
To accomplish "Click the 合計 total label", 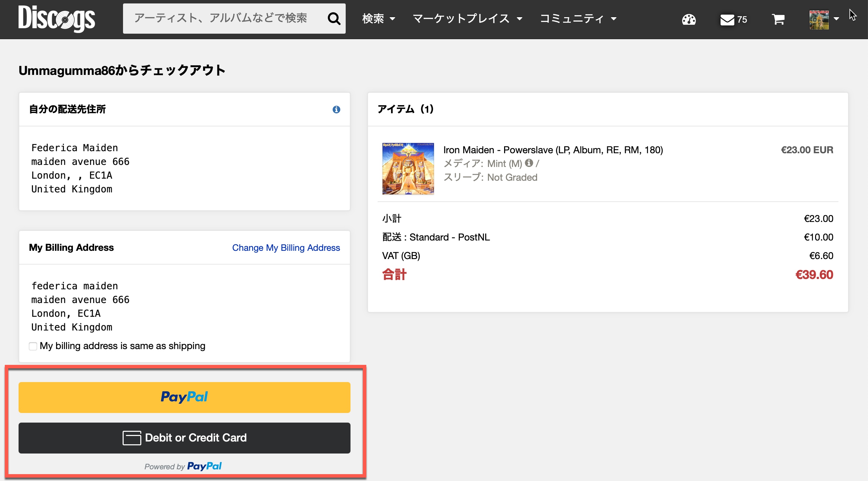I will pyautogui.click(x=394, y=275).
